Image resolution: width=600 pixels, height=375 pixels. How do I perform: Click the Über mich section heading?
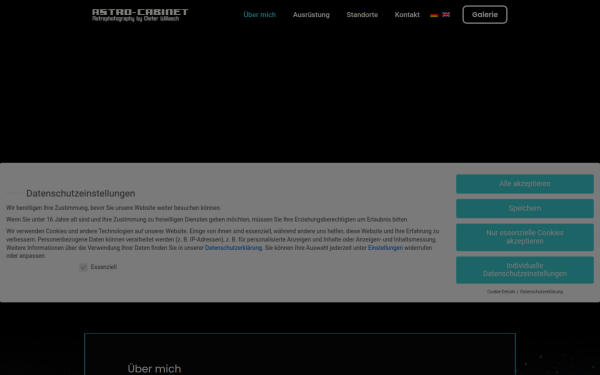(154, 368)
